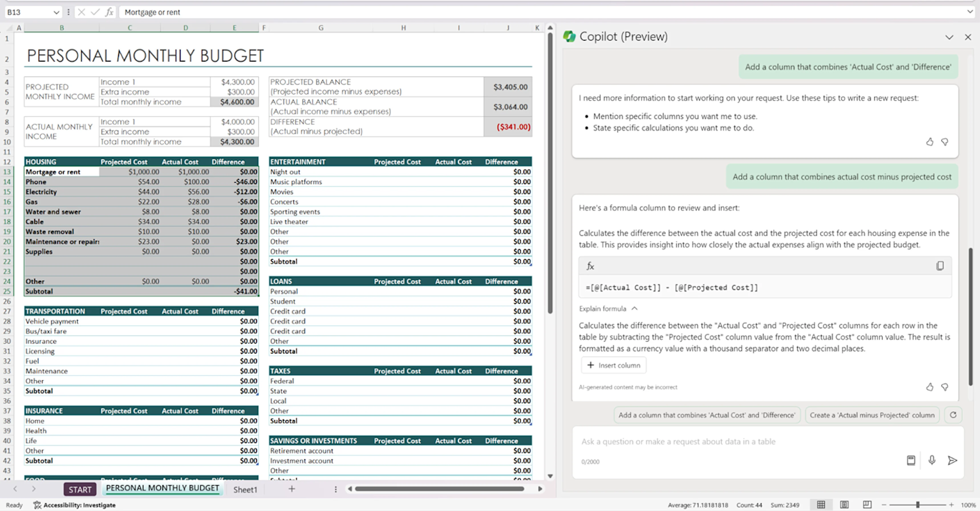Select the ENTERTAINMENT header cell
Viewport: 980px width, 511px height.
321,162
